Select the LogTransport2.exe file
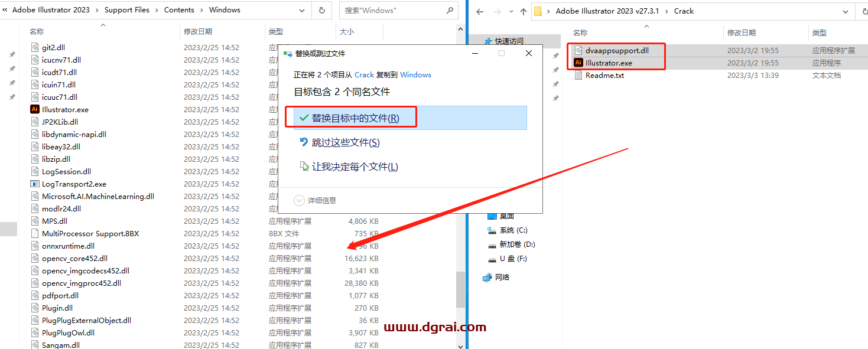The image size is (868, 349). (x=69, y=184)
